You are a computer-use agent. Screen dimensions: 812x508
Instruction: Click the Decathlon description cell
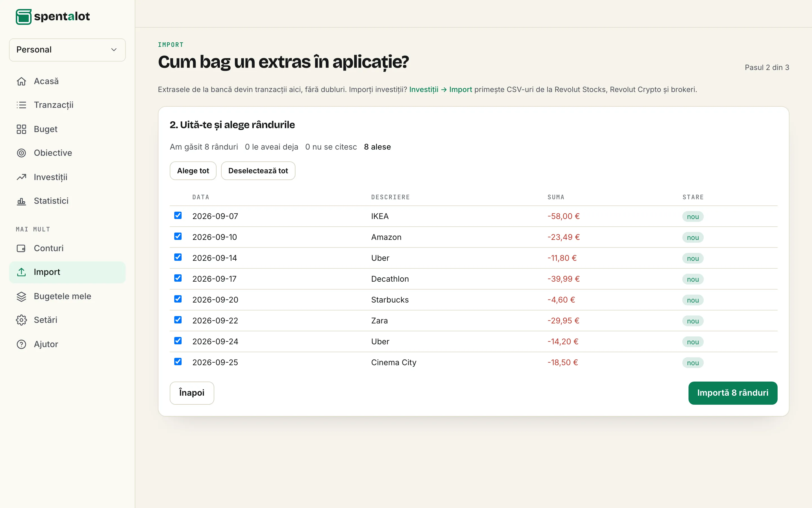coord(390,279)
